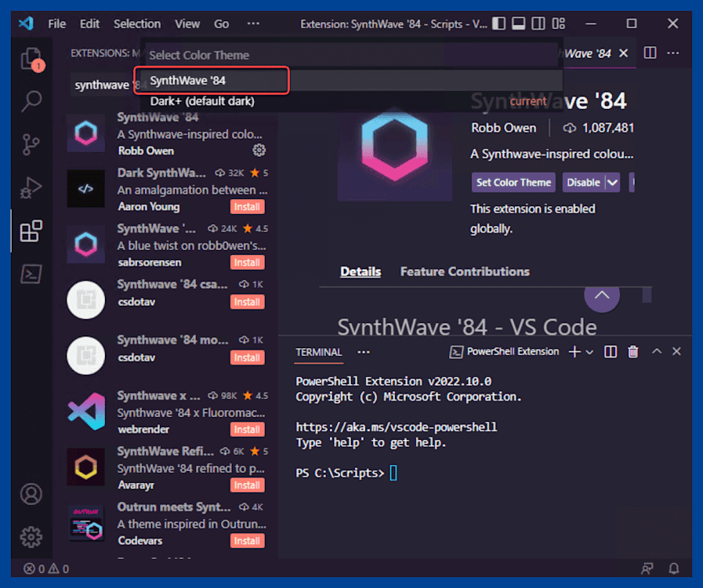The image size is (703, 588).
Task: Open the Disable button's dropdown arrow
Action: [612, 182]
